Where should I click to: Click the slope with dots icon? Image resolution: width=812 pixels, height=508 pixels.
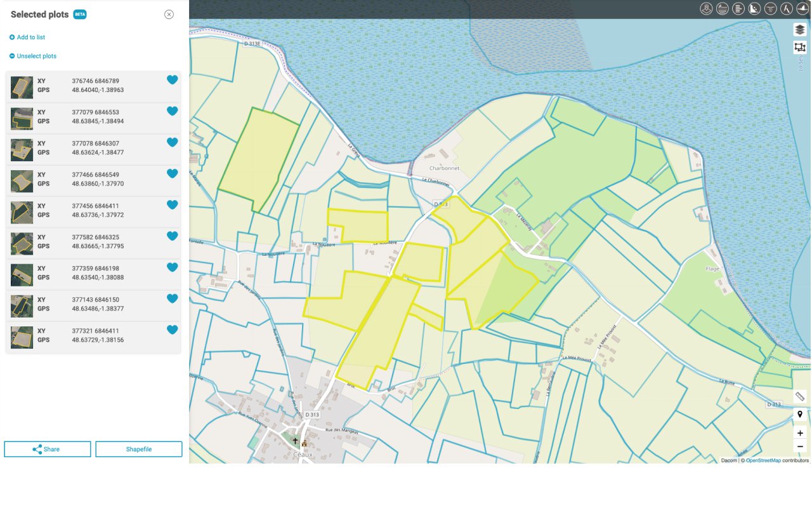point(754,8)
